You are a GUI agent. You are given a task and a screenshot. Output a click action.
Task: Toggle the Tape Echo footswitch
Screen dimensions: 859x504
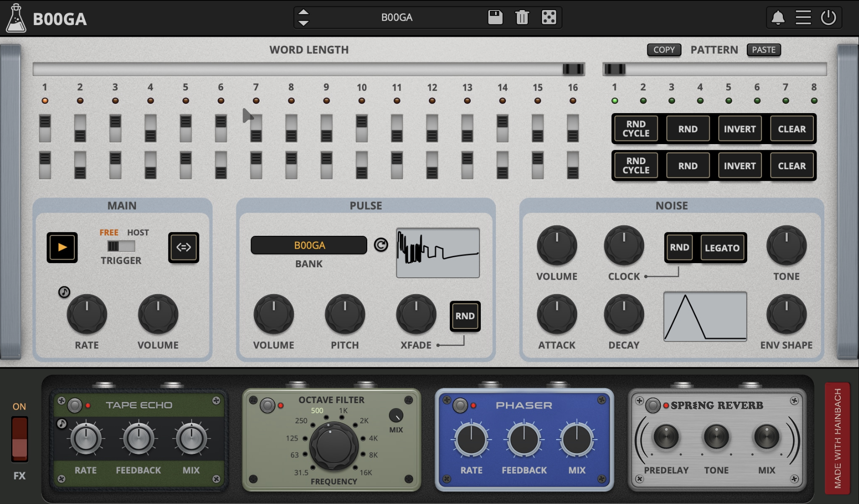pyautogui.click(x=75, y=405)
